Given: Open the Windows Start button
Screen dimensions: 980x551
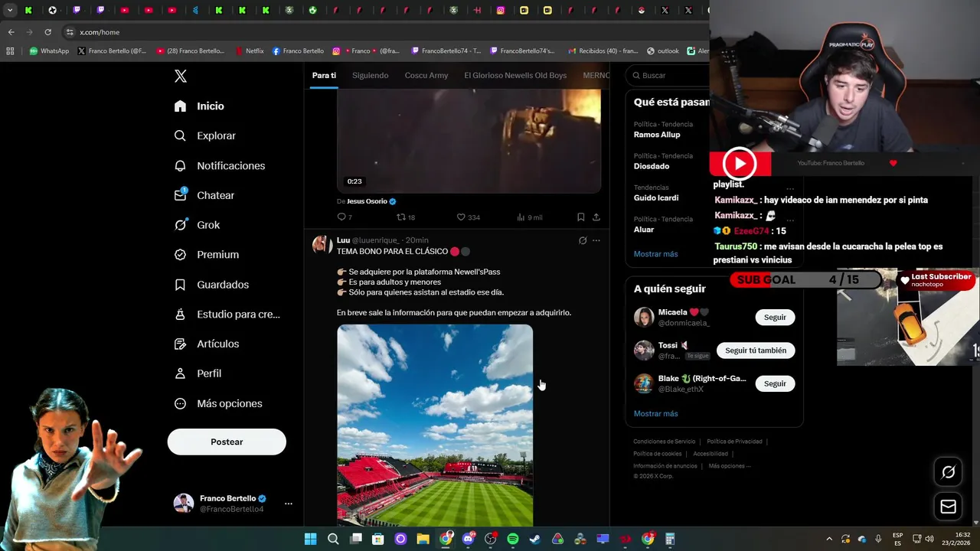Looking at the screenshot, I should [x=310, y=539].
